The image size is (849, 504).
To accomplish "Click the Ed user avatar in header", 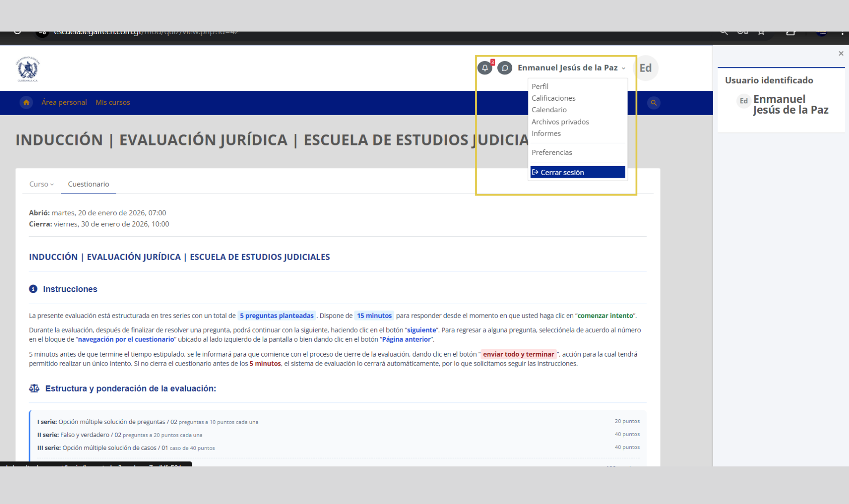I will tap(645, 68).
